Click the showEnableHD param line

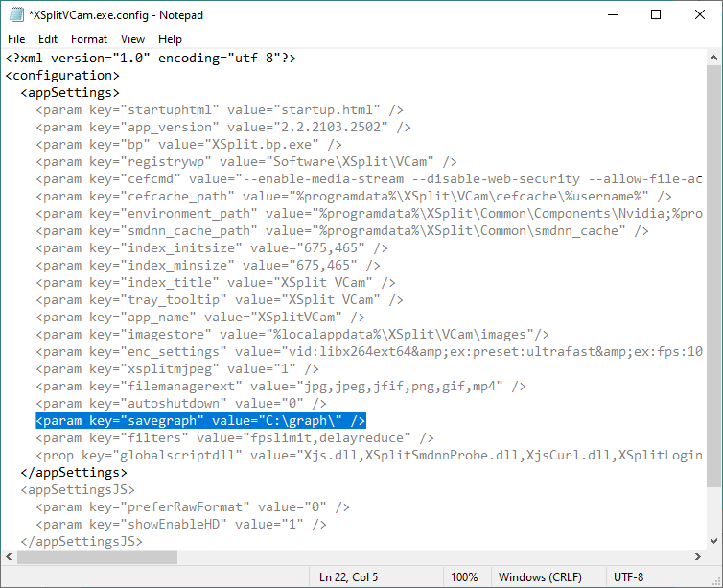[181, 525]
